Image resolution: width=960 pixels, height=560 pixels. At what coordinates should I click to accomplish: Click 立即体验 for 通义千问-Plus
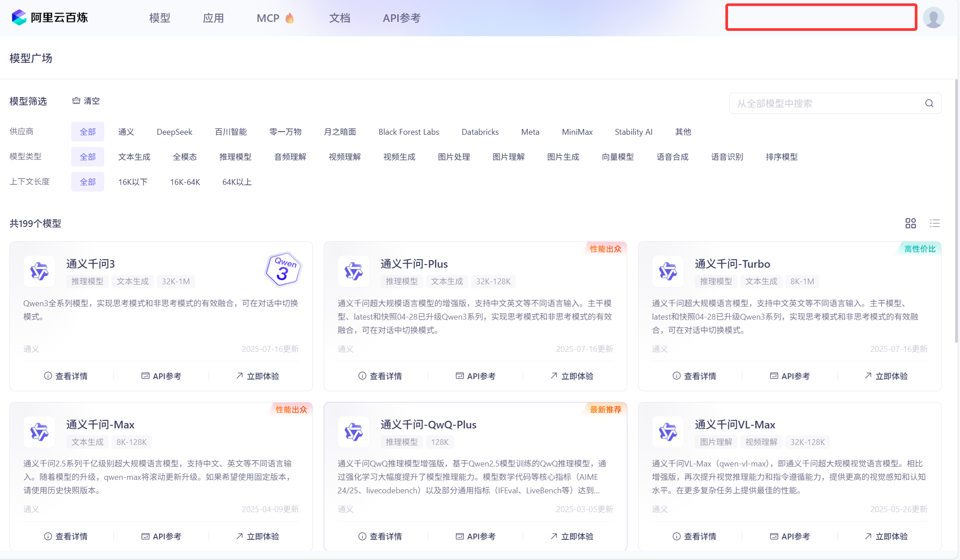coord(572,376)
